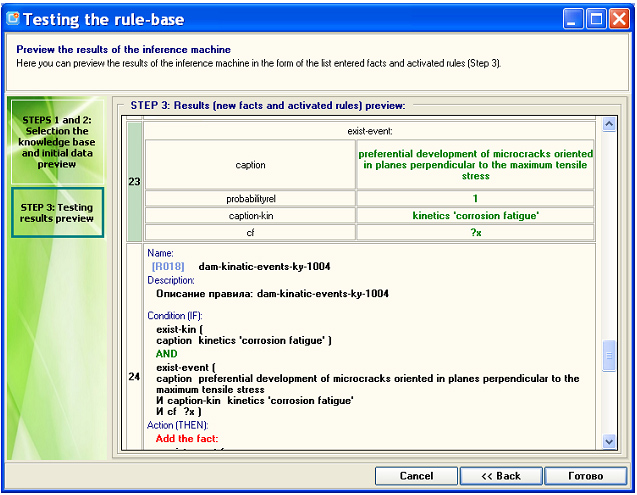
Task: Click the 'cf' slot name cell
Action: [250, 233]
